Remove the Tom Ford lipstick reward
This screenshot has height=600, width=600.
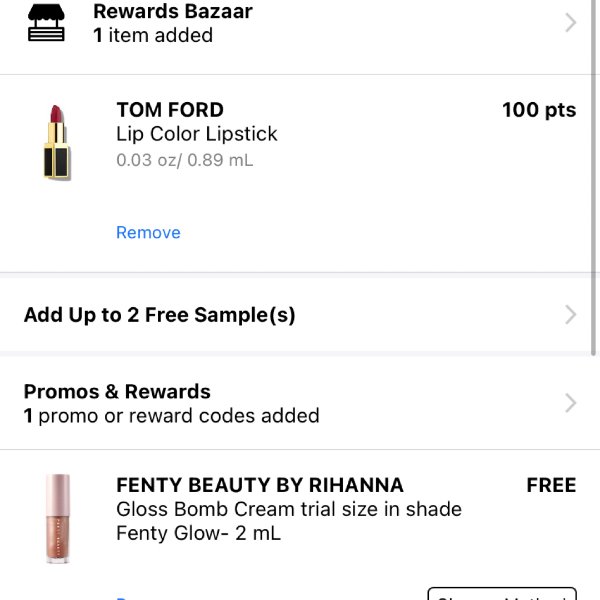tap(148, 232)
